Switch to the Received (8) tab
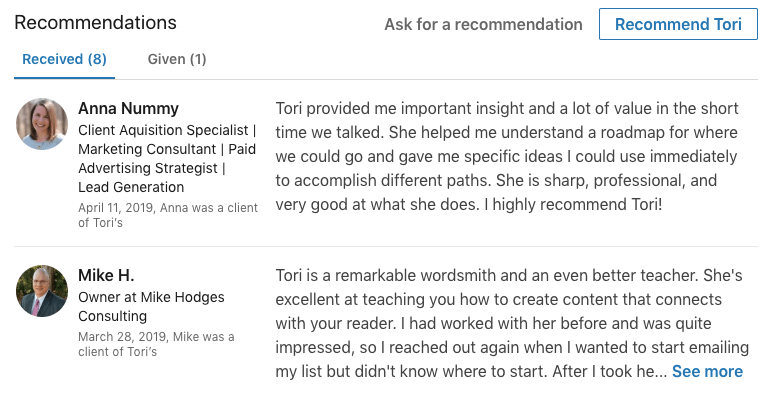774x394 pixels. coord(64,59)
